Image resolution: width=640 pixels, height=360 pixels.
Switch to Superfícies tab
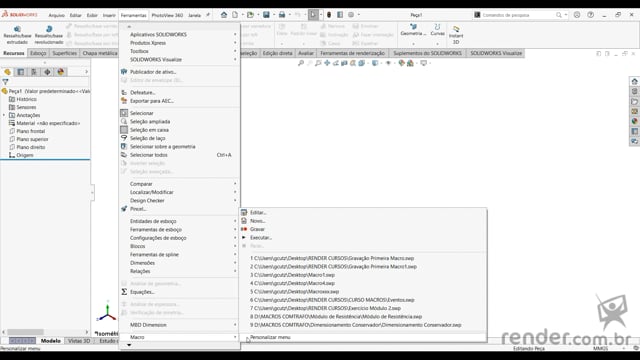tap(64, 53)
